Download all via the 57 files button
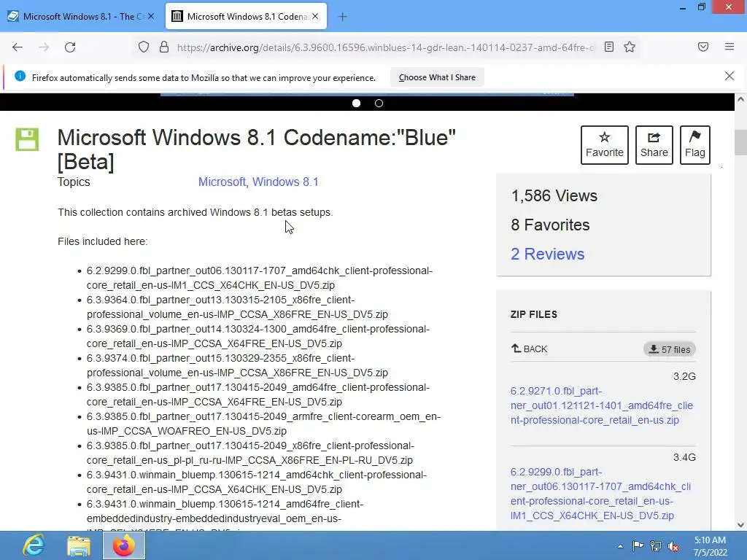Image resolution: width=747 pixels, height=560 pixels. tap(670, 349)
